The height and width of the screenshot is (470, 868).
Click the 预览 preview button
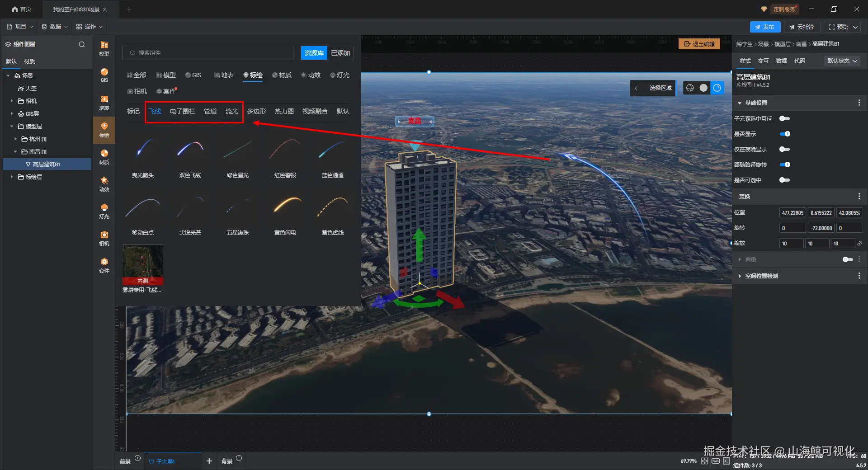[838, 27]
